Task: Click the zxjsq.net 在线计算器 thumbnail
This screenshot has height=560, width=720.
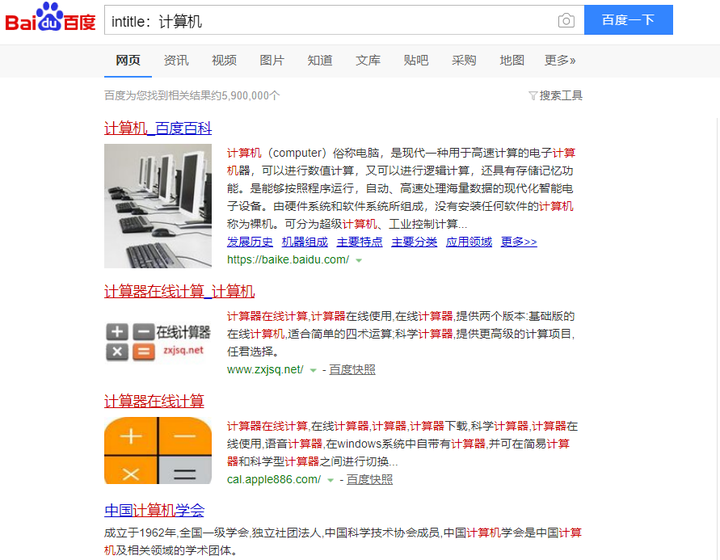Action: pos(158,342)
